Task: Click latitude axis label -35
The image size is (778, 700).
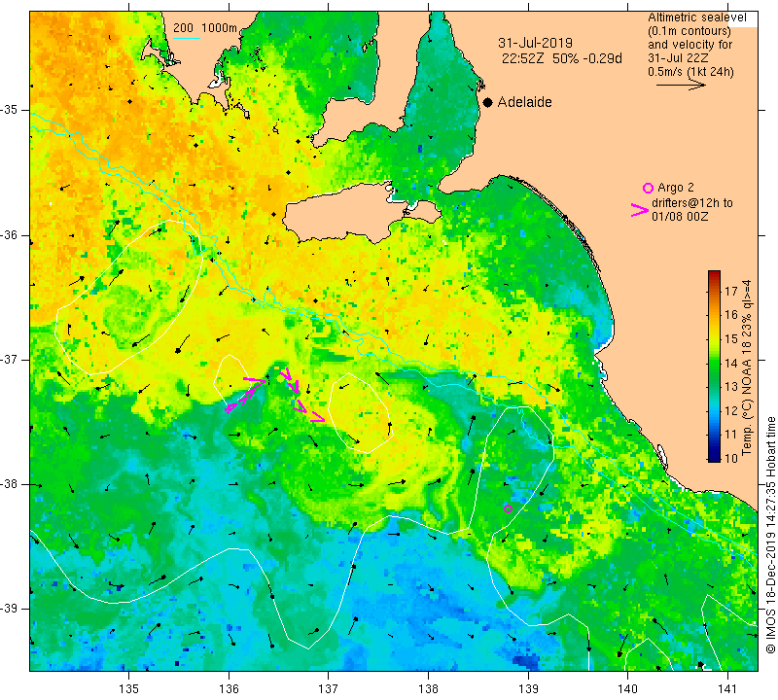Action: (10, 110)
